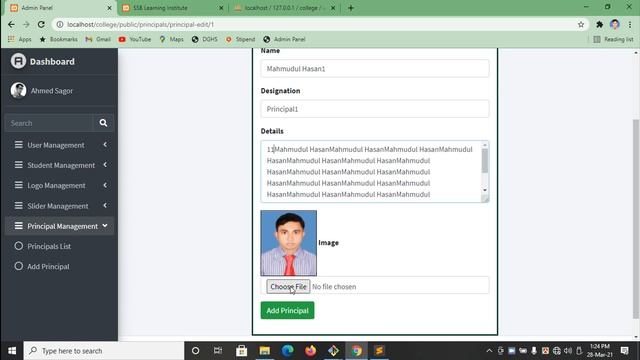Image resolution: width=640 pixels, height=360 pixels.
Task: Click the Logo Management list icon
Action: [18, 185]
